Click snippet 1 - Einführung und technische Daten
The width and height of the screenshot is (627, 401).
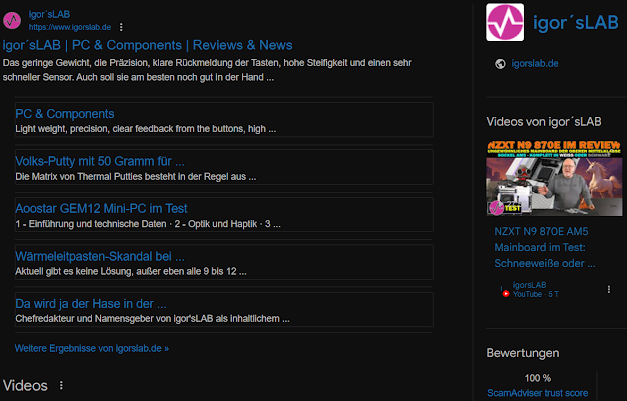(148, 224)
